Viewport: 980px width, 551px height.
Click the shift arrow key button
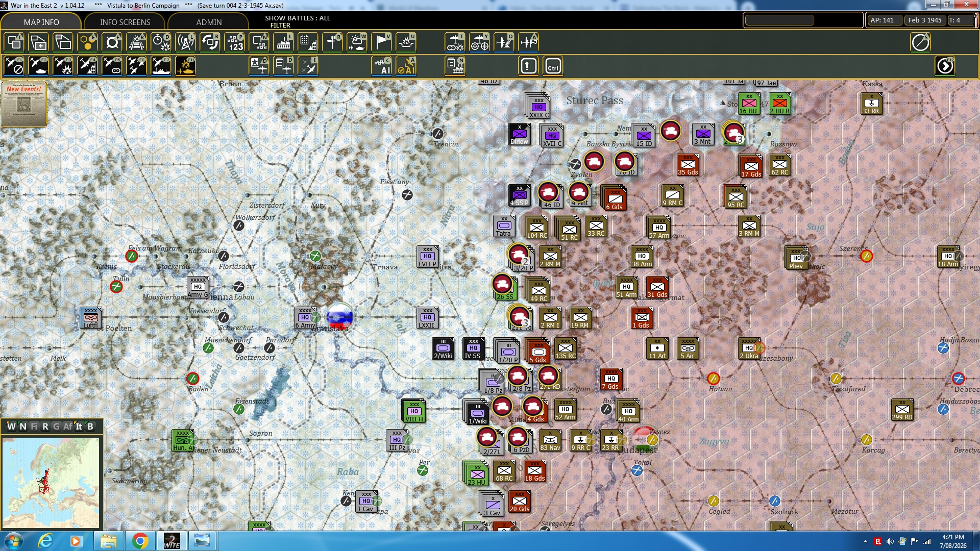[x=528, y=66]
